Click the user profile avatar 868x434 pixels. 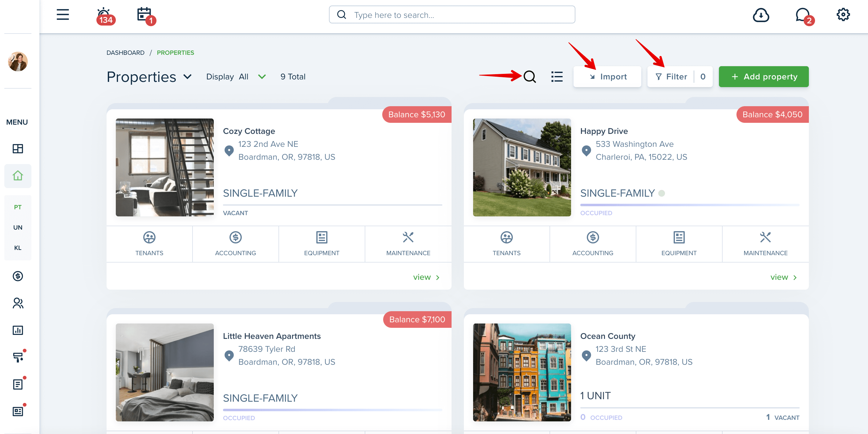(18, 61)
